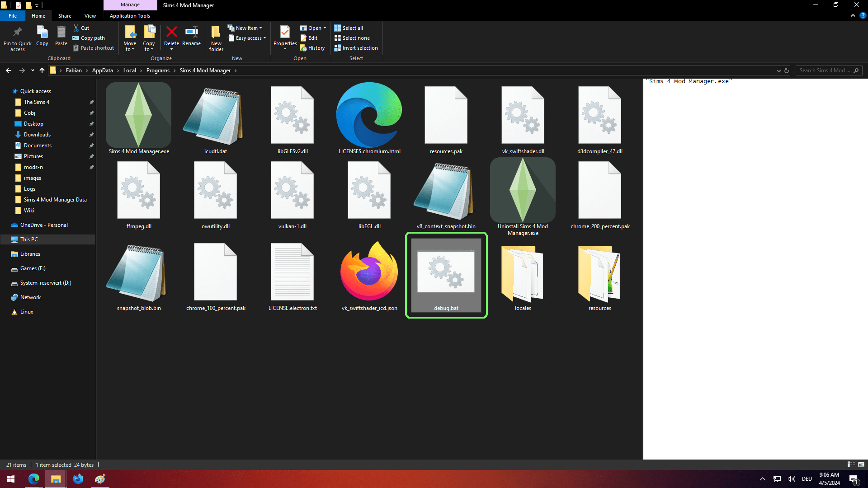Click the History button

312,48
